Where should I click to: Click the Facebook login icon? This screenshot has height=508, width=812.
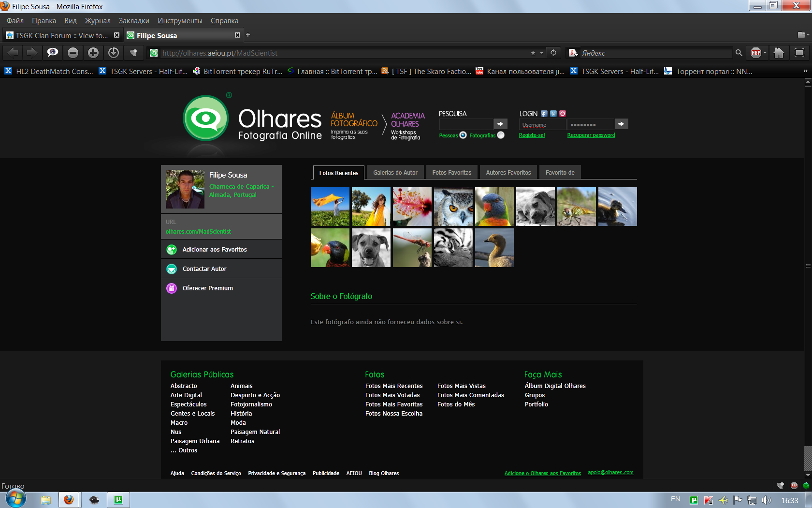pos(544,114)
